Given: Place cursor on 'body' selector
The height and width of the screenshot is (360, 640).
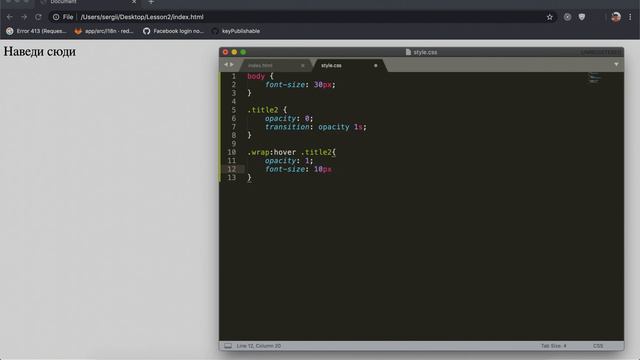Looking at the screenshot, I should [256, 76].
